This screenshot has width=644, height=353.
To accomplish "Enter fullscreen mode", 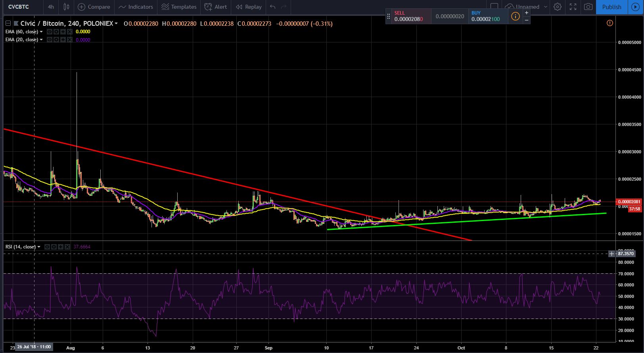I will 573,7.
